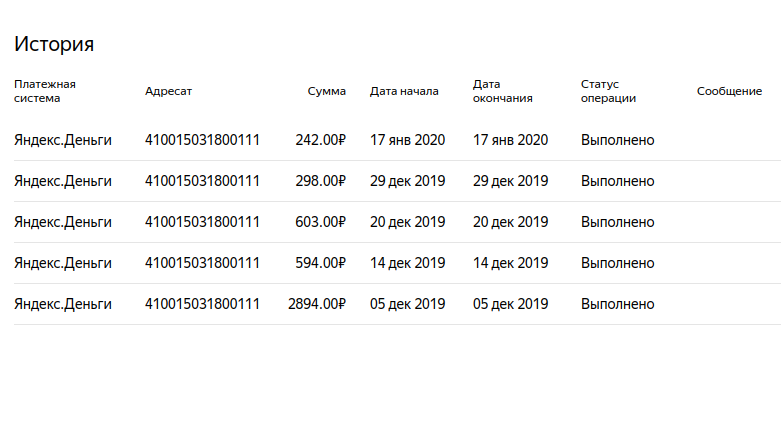The height and width of the screenshot is (440, 781).
Task: Click the start date 17 янв 2020
Action: click(407, 140)
